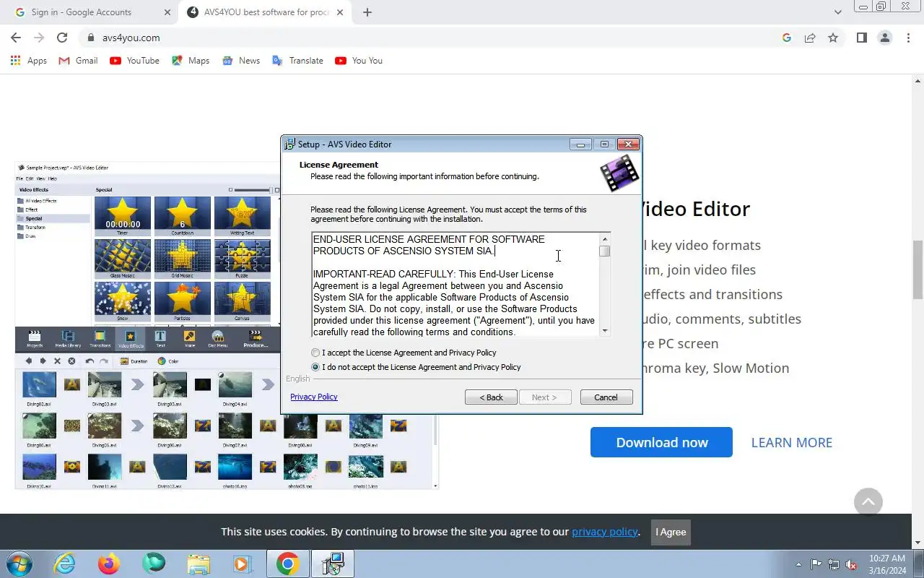
Task: Open Firefox from the taskbar
Action: [x=109, y=564]
